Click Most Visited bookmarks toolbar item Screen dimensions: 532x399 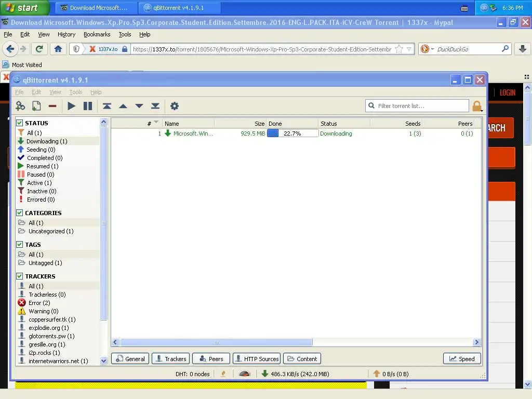(22, 64)
